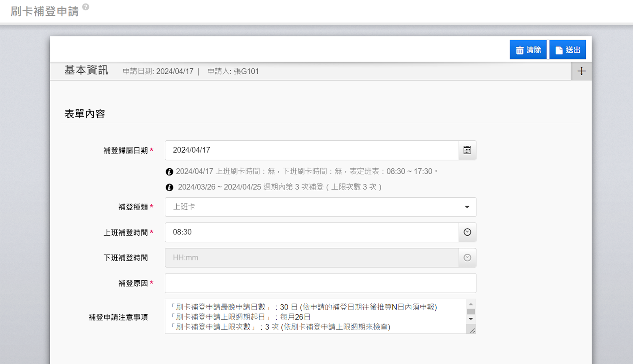Click resize handle of 注意事項 text area

pos(472,330)
